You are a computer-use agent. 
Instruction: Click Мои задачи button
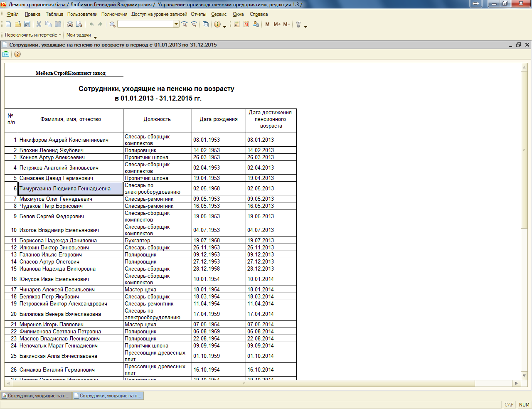79,35
